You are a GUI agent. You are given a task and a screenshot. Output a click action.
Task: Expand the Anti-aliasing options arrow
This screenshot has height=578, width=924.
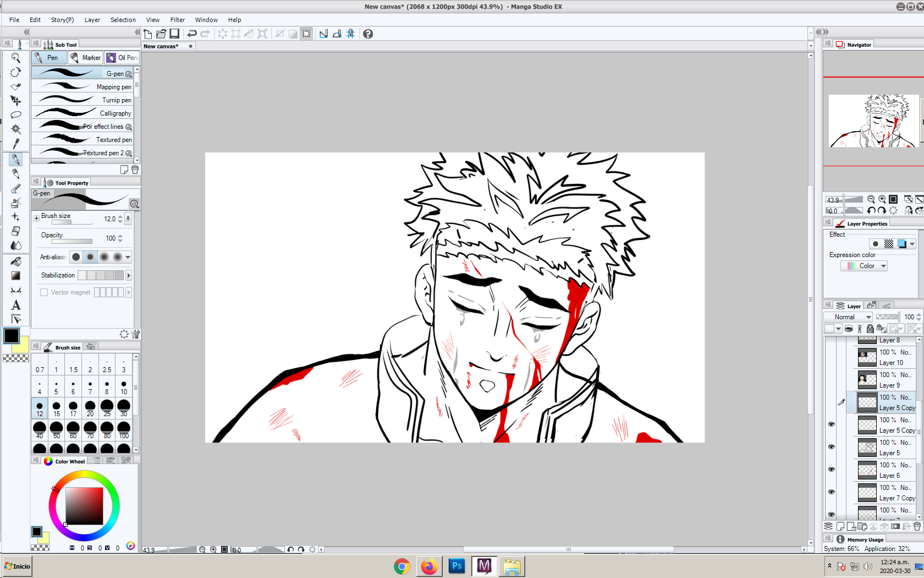pyautogui.click(x=128, y=257)
